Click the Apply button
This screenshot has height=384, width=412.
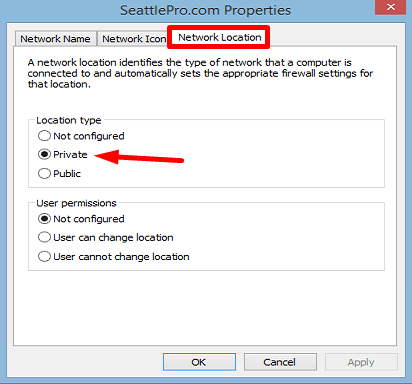(x=361, y=362)
